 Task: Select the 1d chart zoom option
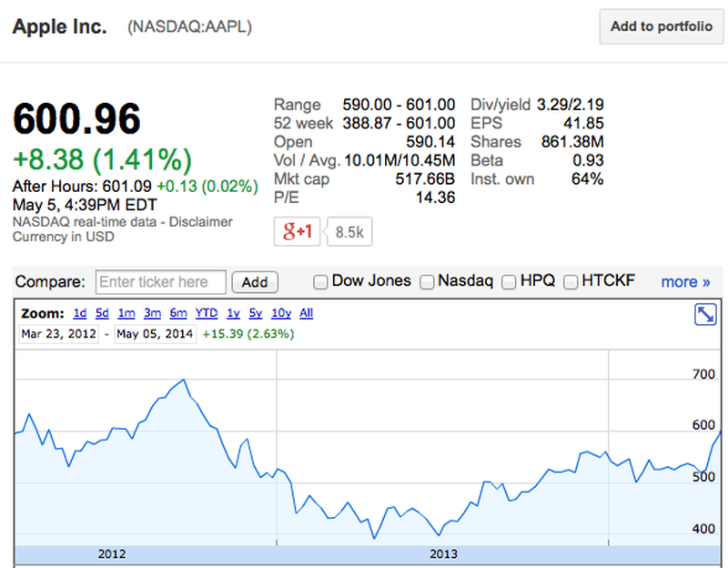[x=80, y=312]
